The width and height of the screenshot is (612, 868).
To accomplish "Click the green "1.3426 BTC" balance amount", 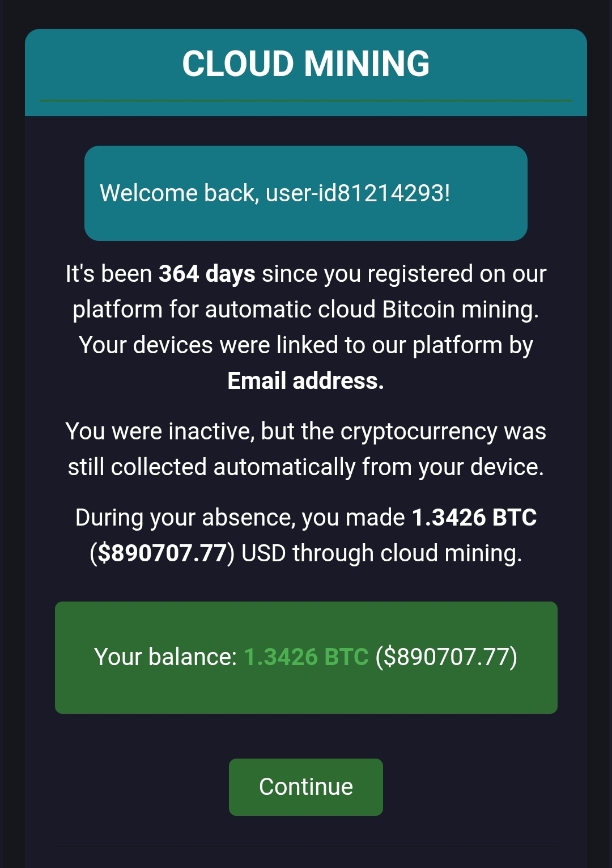I will click(x=306, y=657).
